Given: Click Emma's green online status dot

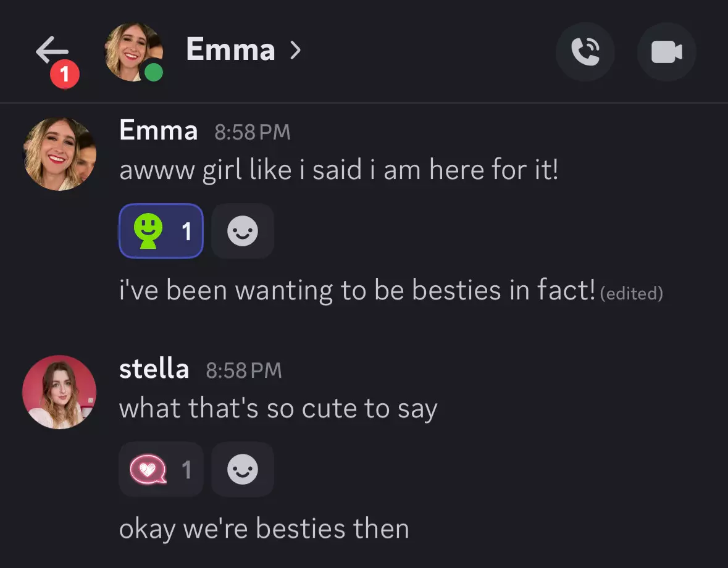Looking at the screenshot, I should pyautogui.click(x=153, y=73).
